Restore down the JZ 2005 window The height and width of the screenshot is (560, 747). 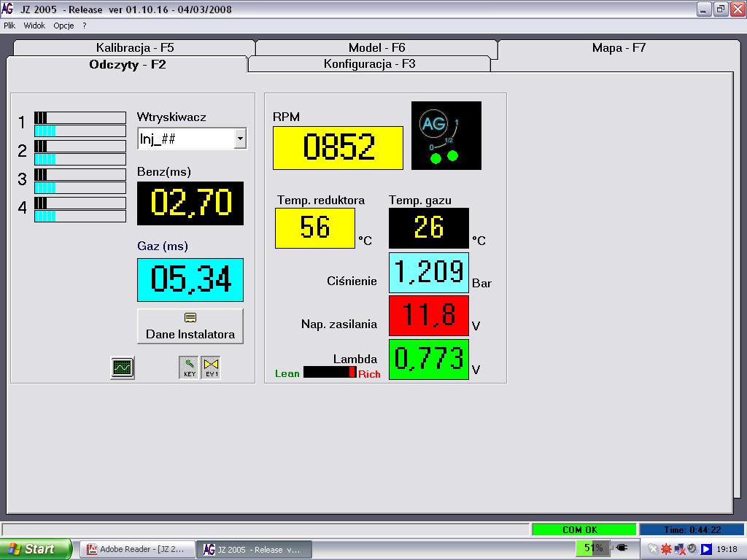click(720, 9)
